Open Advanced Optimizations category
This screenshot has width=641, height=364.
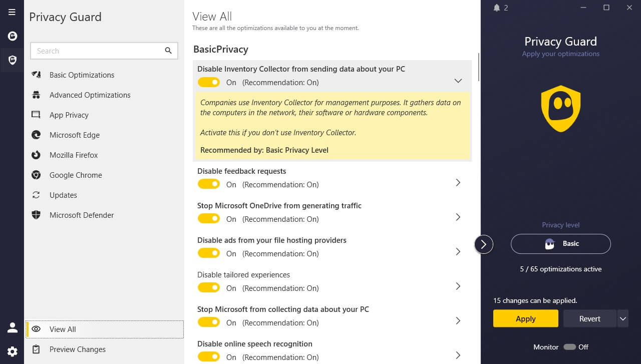point(90,95)
